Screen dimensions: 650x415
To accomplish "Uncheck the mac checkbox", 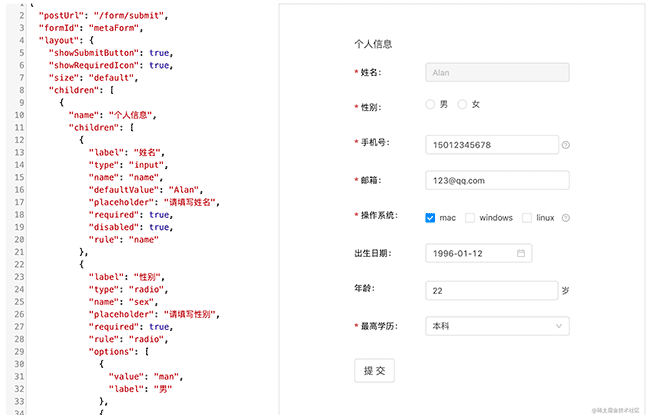I will [430, 218].
